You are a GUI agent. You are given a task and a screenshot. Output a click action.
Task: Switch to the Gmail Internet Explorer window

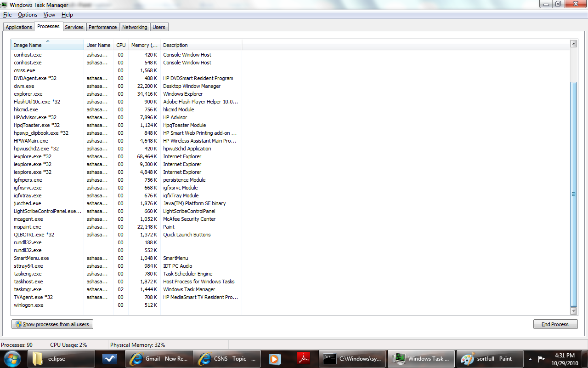(159, 359)
